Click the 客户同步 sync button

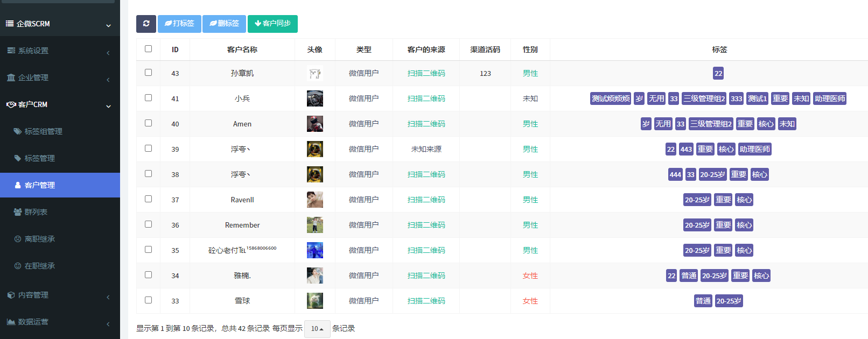[x=272, y=24]
